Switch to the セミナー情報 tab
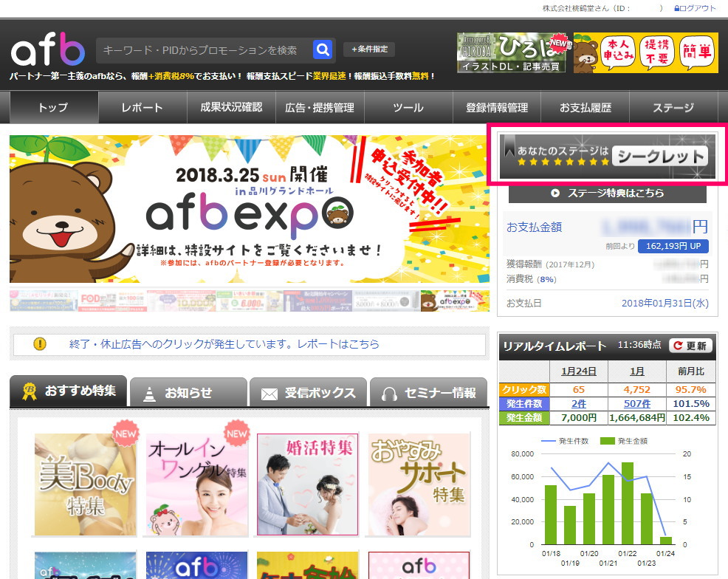The height and width of the screenshot is (579, 728). 428,392
